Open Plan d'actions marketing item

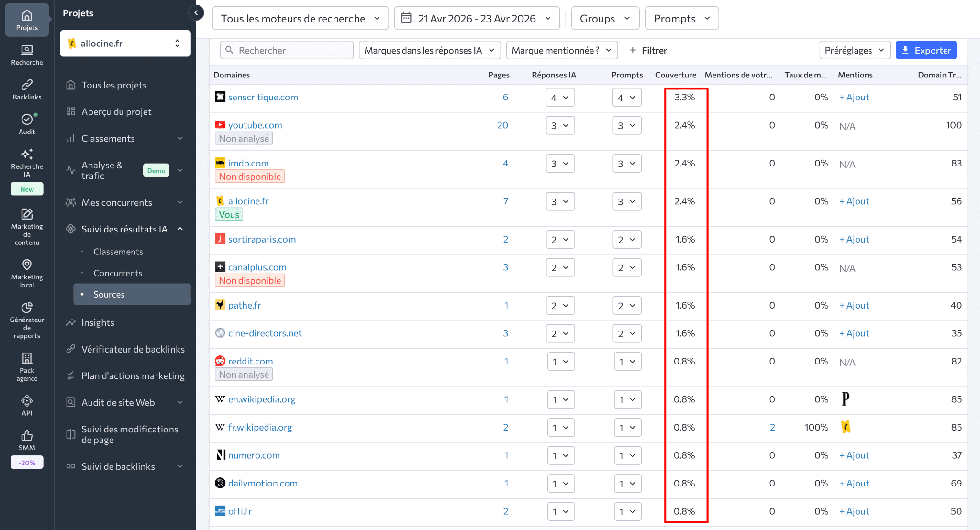(x=133, y=376)
